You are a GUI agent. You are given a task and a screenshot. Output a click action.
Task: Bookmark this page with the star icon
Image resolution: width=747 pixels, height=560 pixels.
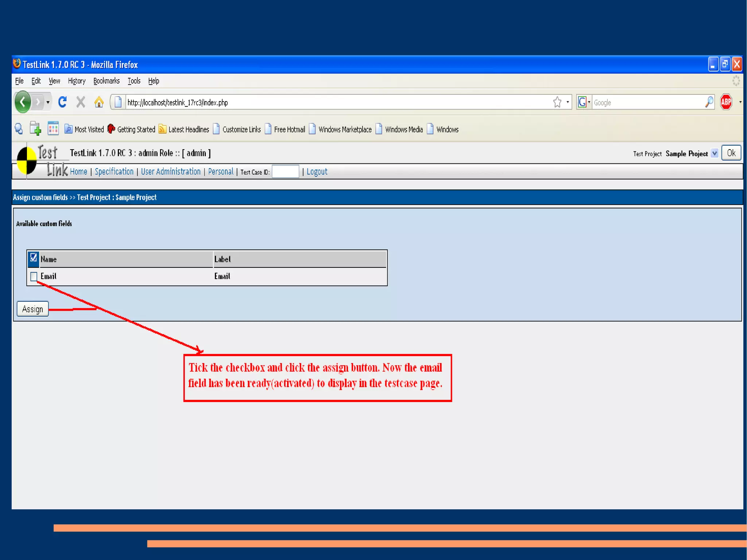pyautogui.click(x=557, y=102)
